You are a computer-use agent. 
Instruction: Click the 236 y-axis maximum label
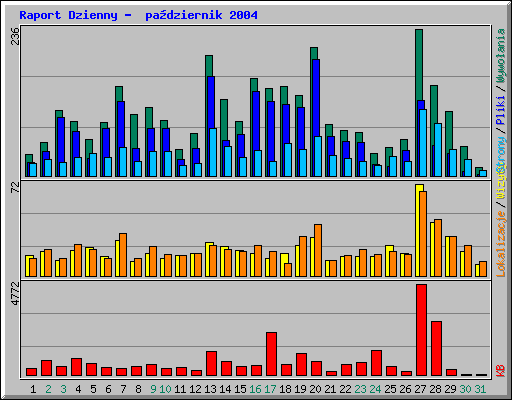[x=15, y=36]
